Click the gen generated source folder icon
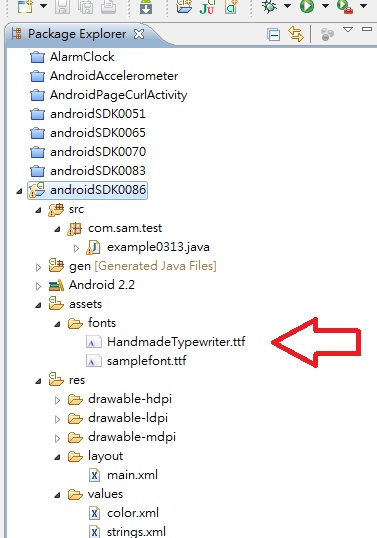Screen dimensions: 377x538 (56, 266)
